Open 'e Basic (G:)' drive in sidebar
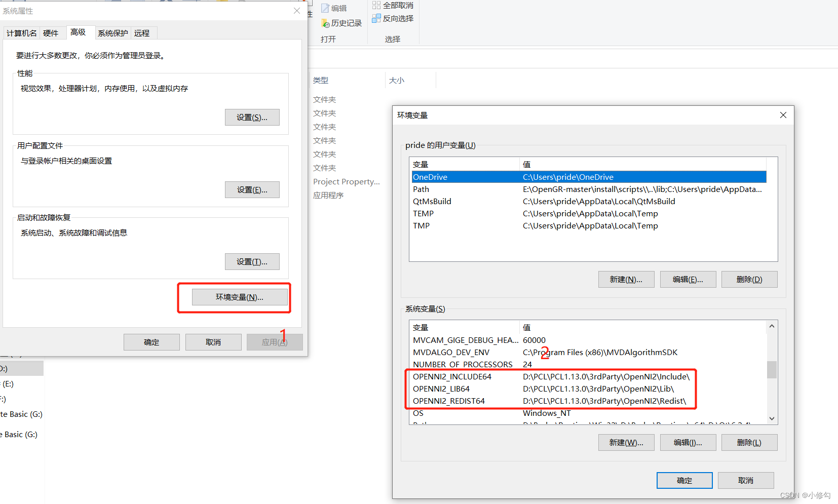Image resolution: width=838 pixels, height=504 pixels. (x=19, y=434)
